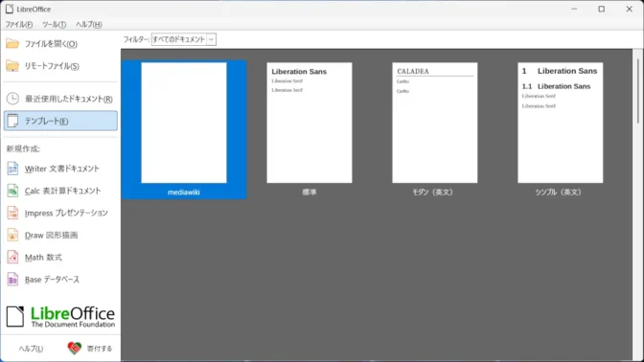
Task: Click リモートファイル button label
Action: [52, 66]
